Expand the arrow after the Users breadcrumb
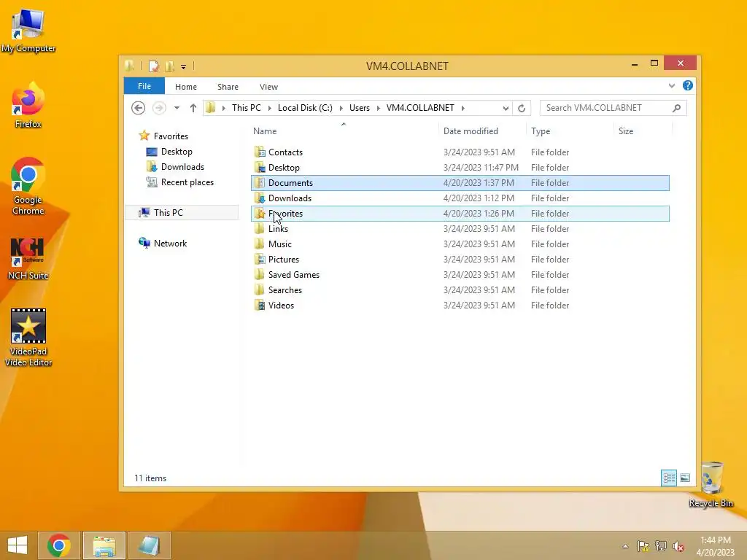This screenshot has height=560, width=747. coord(379,108)
